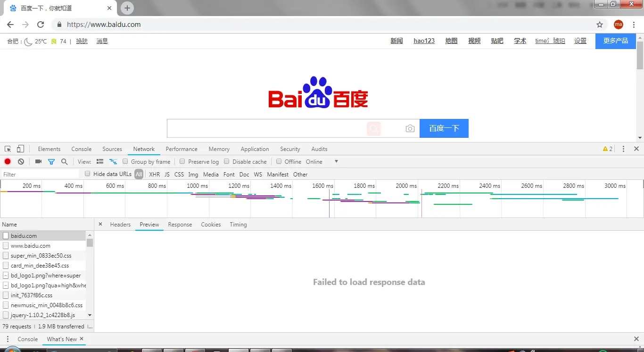The width and height of the screenshot is (644, 352).
Task: Open a new browser tab
Action: pos(127,8)
